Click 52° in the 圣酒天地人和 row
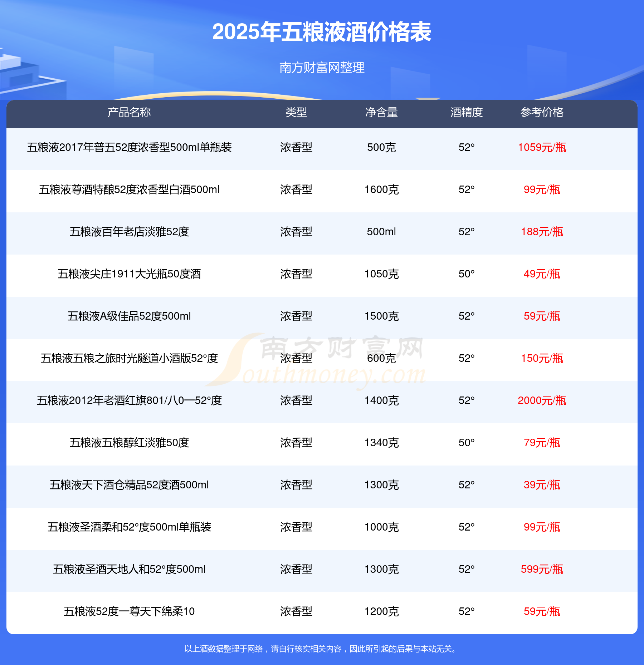 [467, 569]
